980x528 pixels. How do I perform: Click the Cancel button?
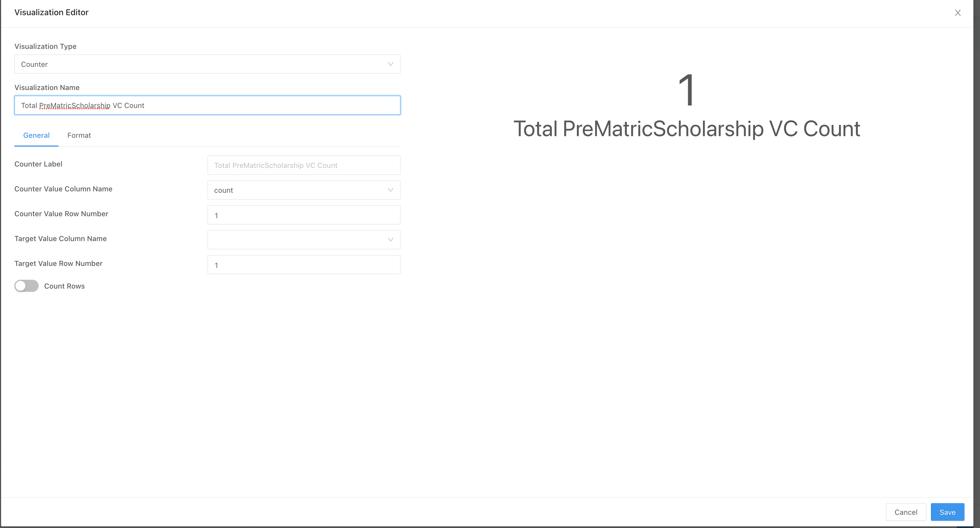(x=906, y=512)
